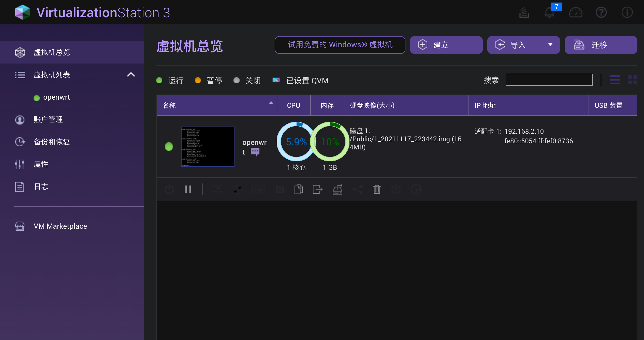Click the pause/suspend VM icon
Screen dimensions: 644x340
click(188, 190)
